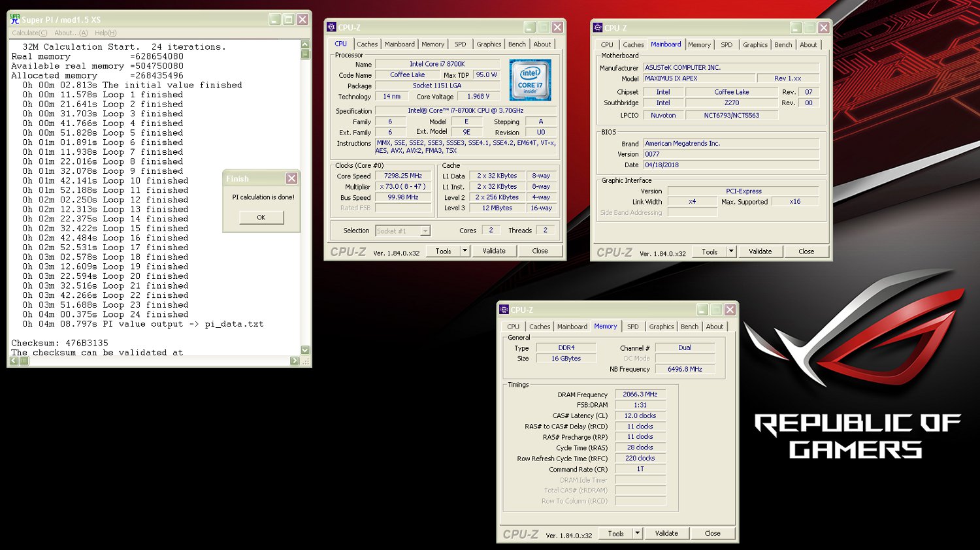The width and height of the screenshot is (980, 550).
Task: Click the CAS# Latency value 12.0 clocks
Action: [640, 416]
